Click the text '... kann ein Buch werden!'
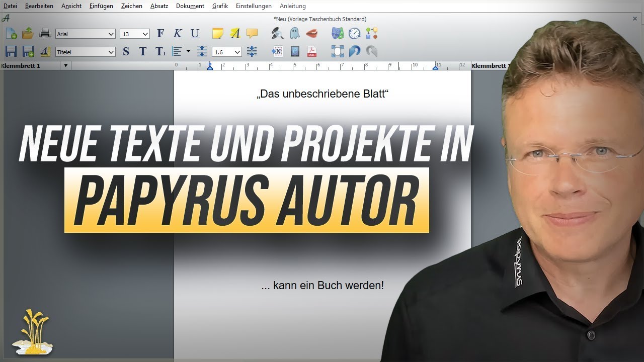644x362 pixels. click(323, 286)
